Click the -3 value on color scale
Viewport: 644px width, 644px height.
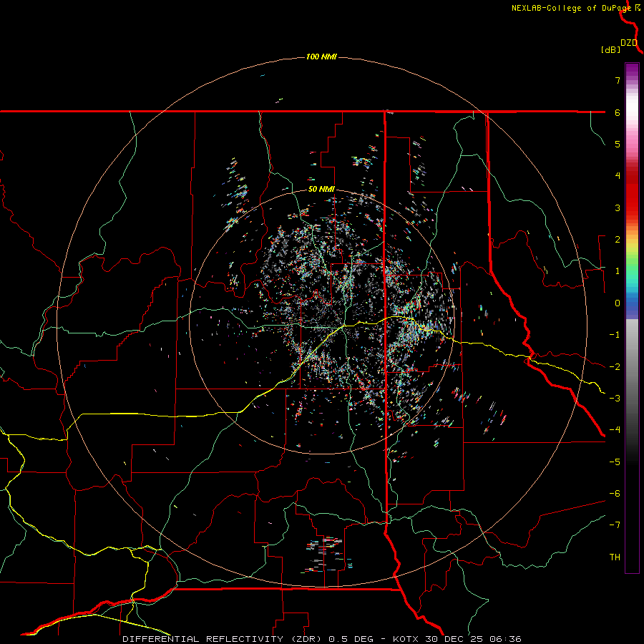pos(615,399)
